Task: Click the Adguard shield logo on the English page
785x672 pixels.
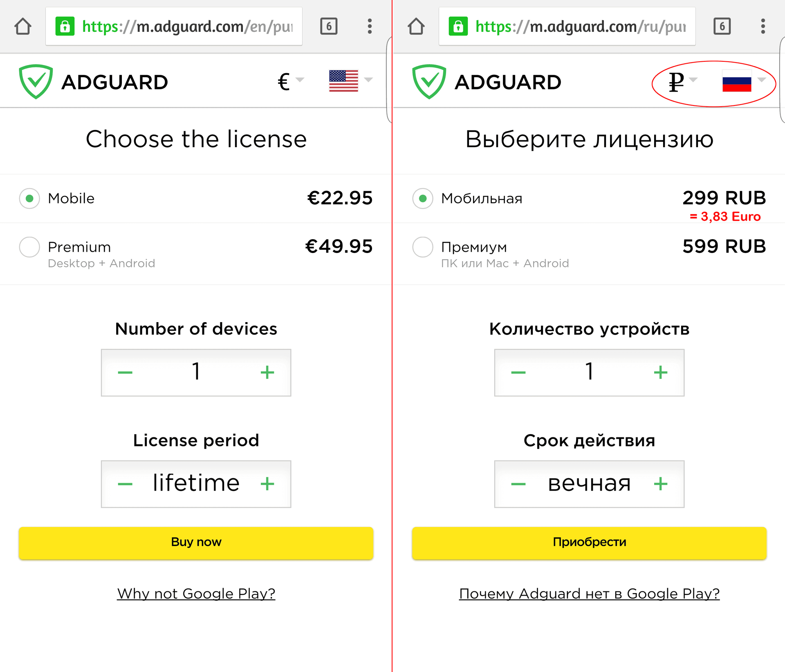Action: tap(36, 81)
